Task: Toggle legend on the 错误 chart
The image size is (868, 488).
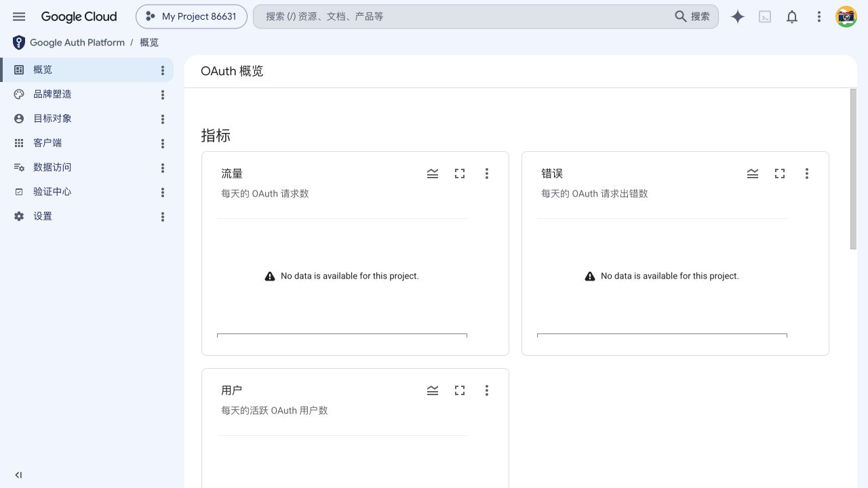Action: pyautogui.click(x=753, y=174)
